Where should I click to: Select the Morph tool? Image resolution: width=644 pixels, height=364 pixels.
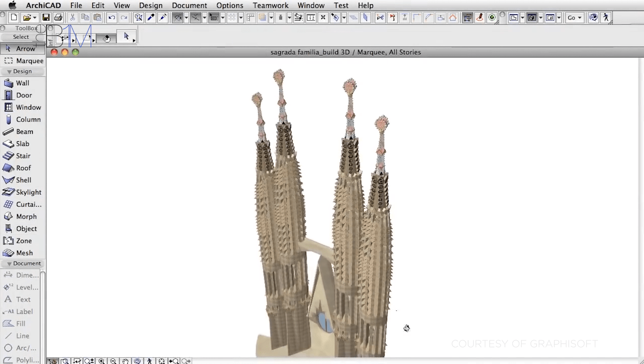[x=22, y=217]
